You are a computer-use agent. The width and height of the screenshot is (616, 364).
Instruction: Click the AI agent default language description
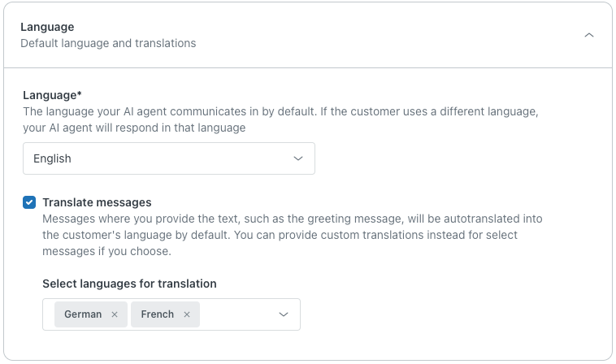coord(280,119)
